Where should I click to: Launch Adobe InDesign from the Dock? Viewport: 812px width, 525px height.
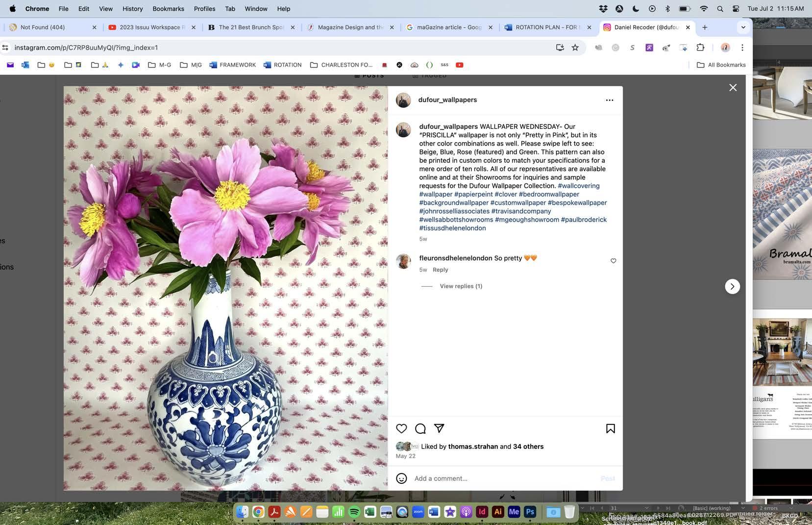click(482, 512)
